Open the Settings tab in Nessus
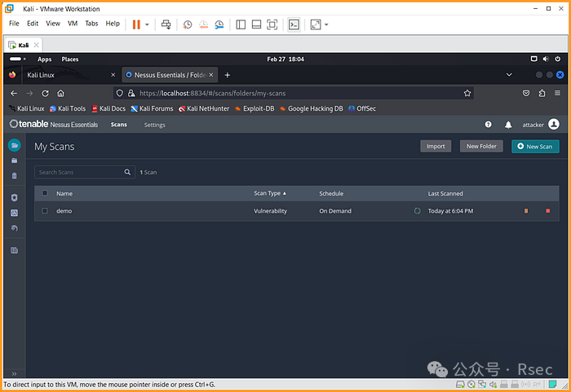Viewport: 571px width, 392px height. pos(154,125)
